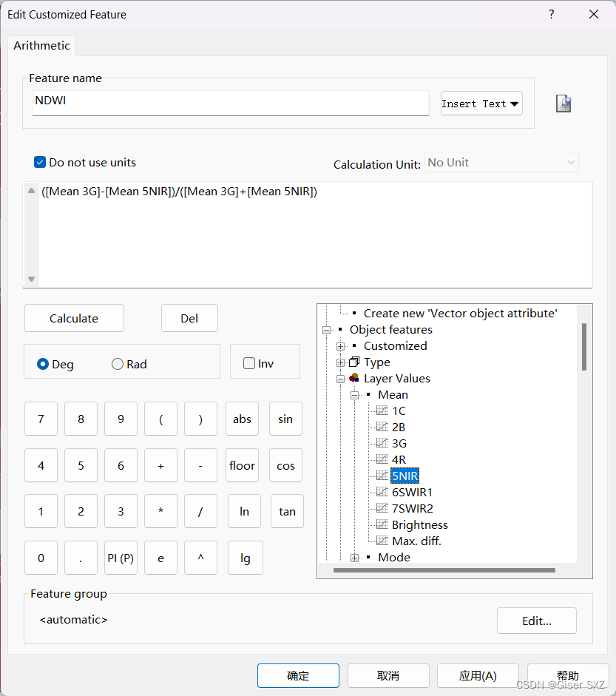This screenshot has height=696, width=616.
Task: Apply changes with 应用(A) button
Action: click(478, 675)
